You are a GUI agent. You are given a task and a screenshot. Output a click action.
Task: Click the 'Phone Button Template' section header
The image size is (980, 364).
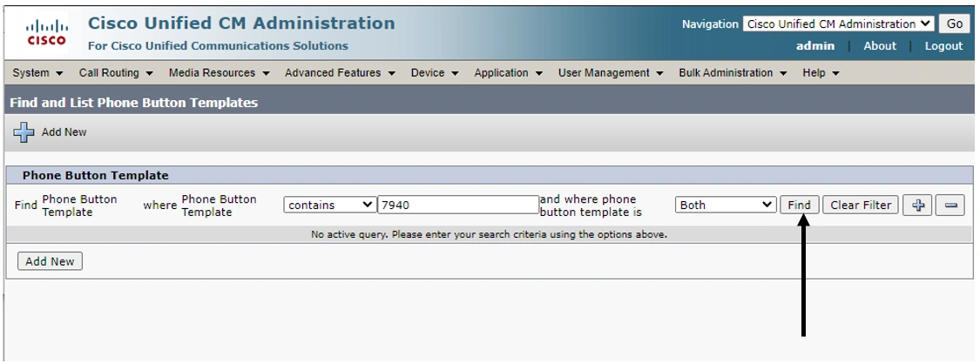(96, 175)
